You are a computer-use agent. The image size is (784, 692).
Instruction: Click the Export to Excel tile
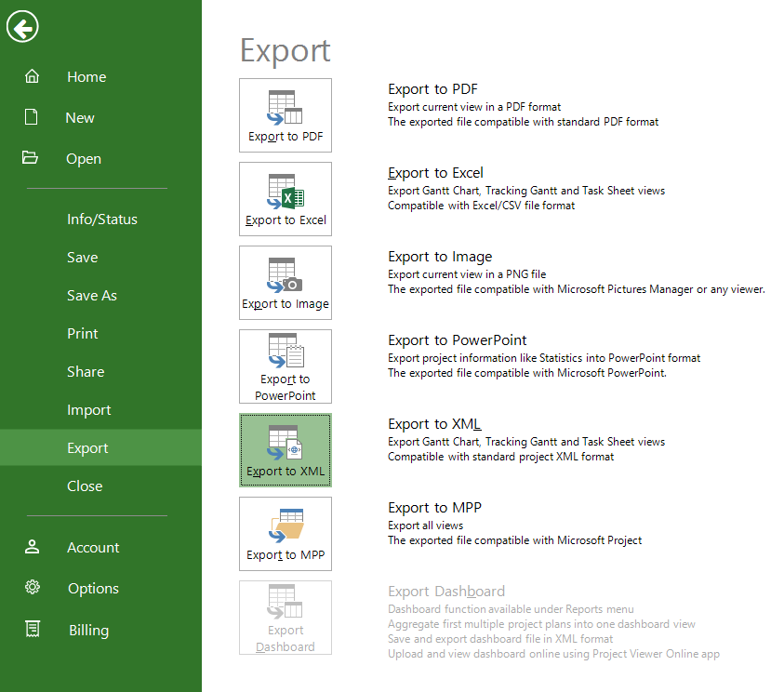tap(286, 199)
